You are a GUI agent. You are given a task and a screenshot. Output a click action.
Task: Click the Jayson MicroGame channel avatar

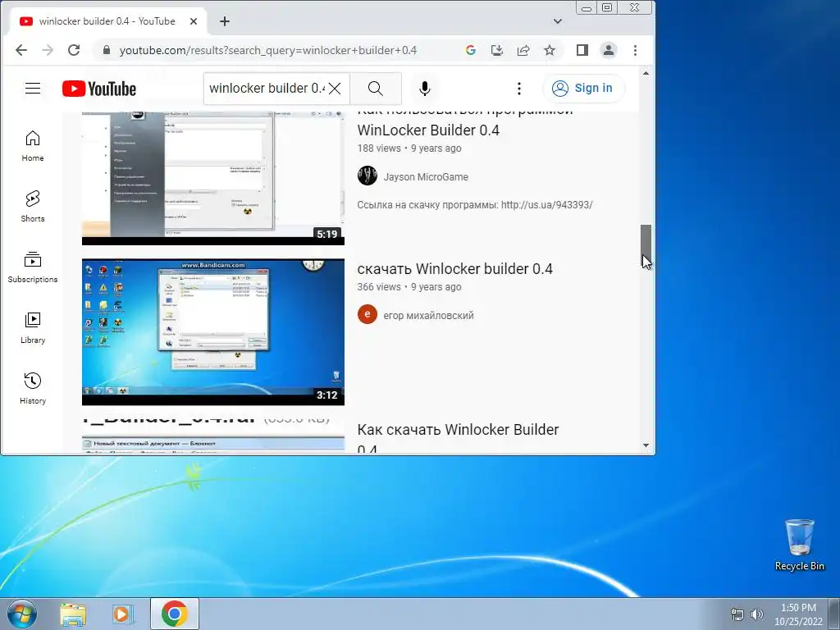point(367,176)
